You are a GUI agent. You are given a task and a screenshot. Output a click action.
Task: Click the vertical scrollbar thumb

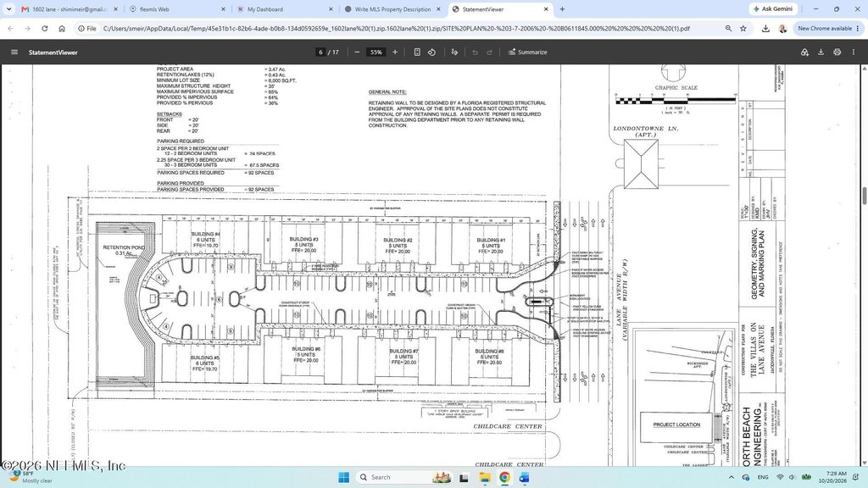click(x=864, y=197)
